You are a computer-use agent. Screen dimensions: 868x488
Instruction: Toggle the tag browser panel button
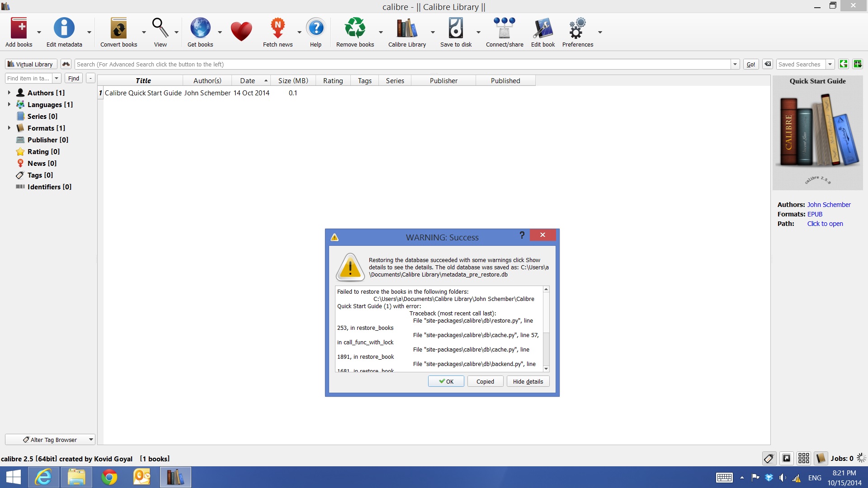tap(769, 459)
